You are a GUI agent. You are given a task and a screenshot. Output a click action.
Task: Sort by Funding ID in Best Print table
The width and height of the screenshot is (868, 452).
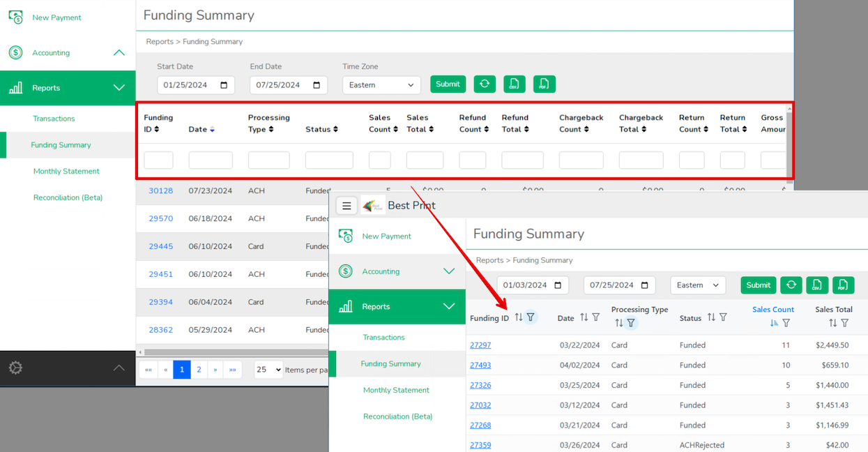tap(518, 317)
